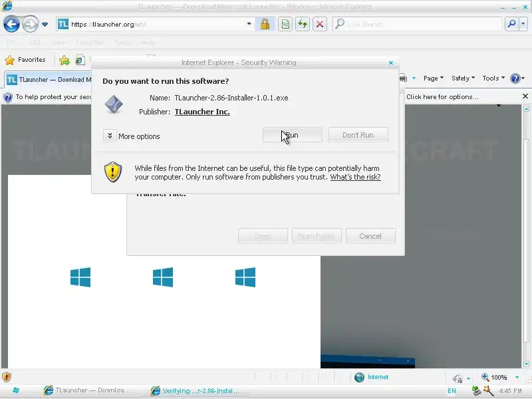This screenshot has height=399, width=532.
Task: Click 'Click here for options...' text
Action: click(x=442, y=97)
